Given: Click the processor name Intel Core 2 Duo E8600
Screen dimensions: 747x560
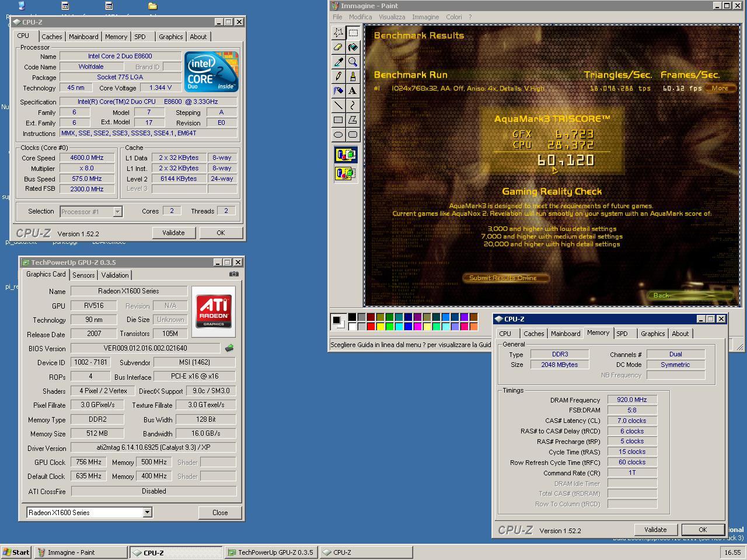Looking at the screenshot, I should (x=120, y=57).
